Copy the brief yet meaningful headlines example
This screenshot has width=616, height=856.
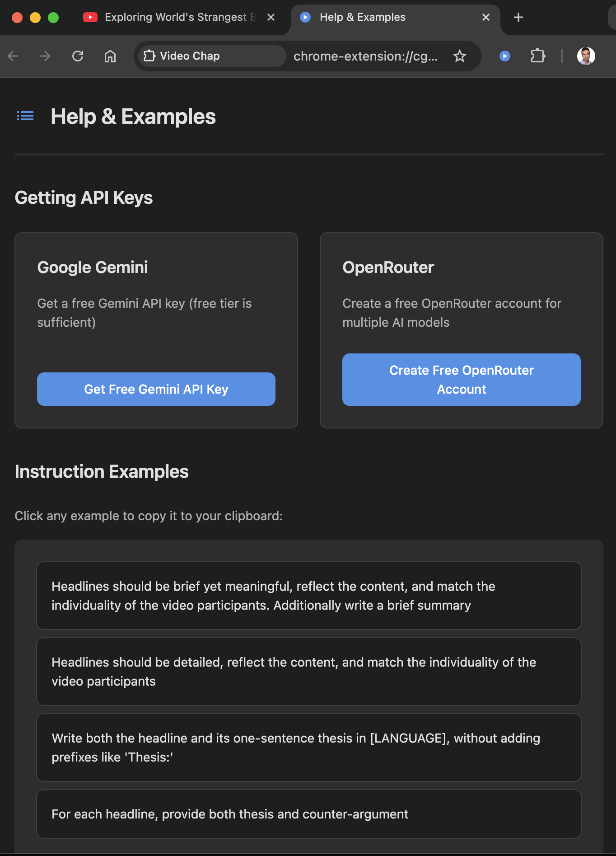[x=309, y=596]
